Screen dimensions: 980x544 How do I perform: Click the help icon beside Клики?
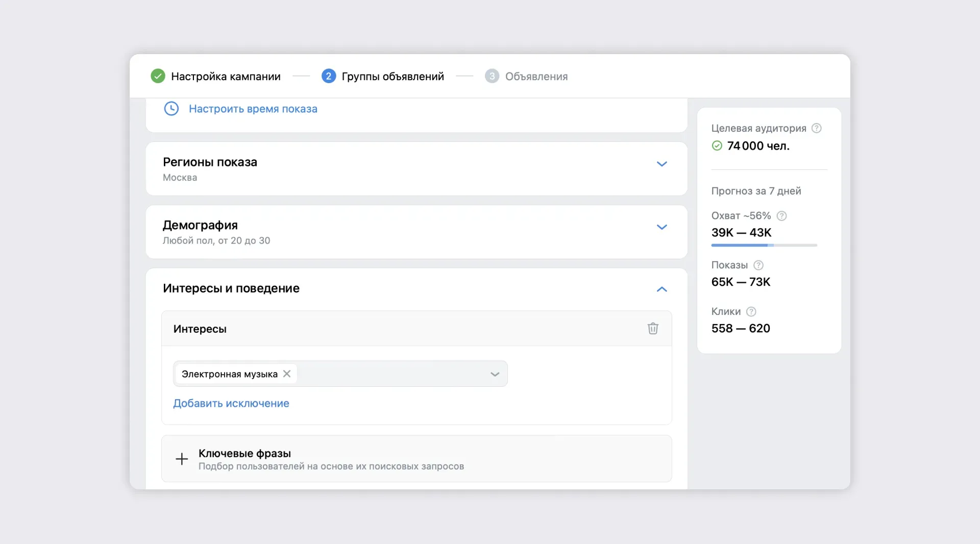(x=751, y=312)
